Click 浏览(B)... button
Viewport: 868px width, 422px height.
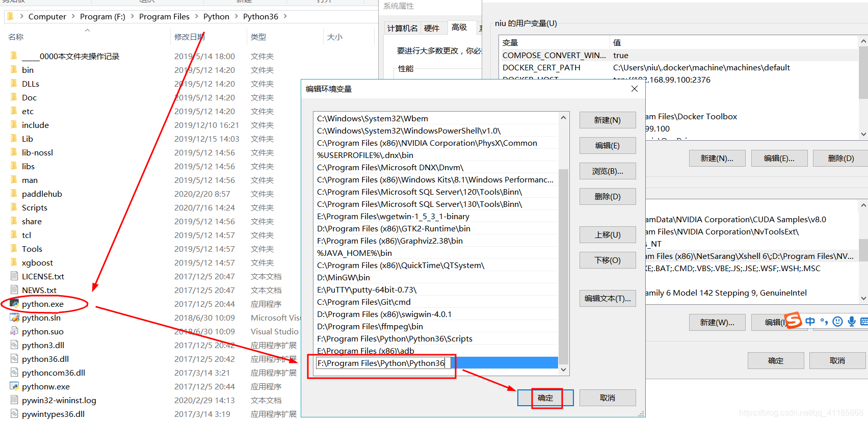point(608,171)
